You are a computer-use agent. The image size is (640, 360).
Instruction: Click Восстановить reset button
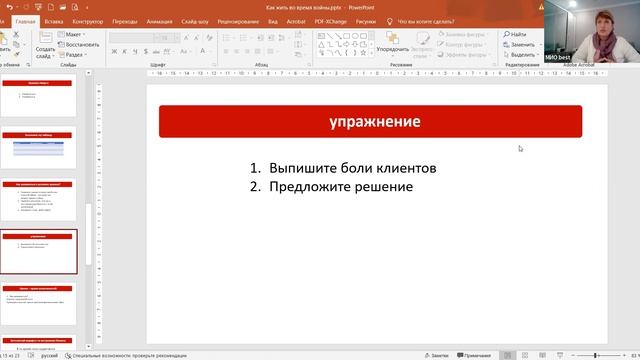(79, 44)
